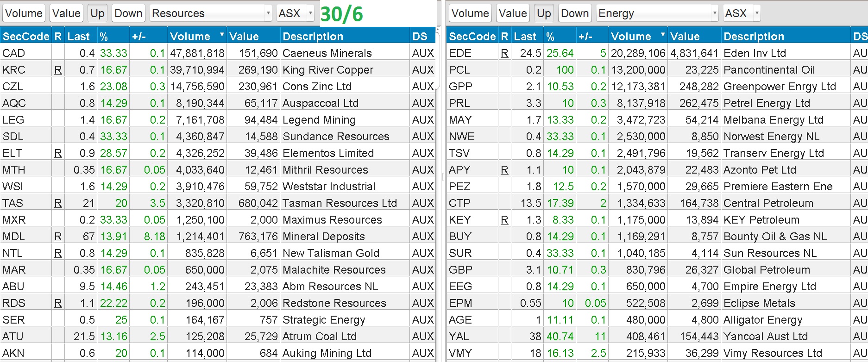Toggle Up button in right Energy panel
The image size is (868, 362).
coord(544,13)
